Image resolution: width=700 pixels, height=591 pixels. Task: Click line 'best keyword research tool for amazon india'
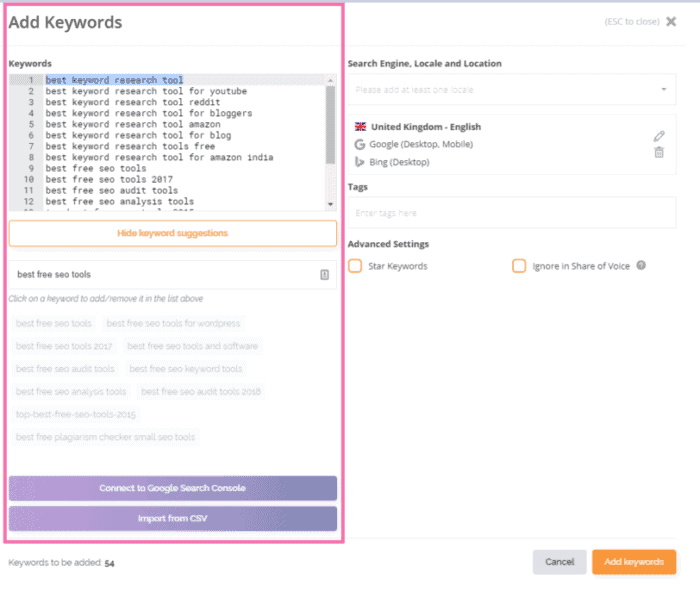(159, 157)
